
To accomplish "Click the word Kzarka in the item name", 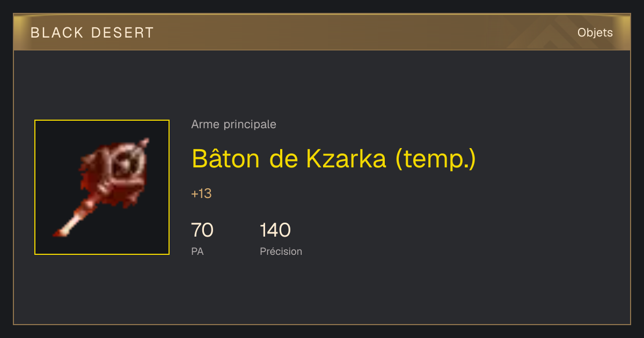I will coord(346,158).
